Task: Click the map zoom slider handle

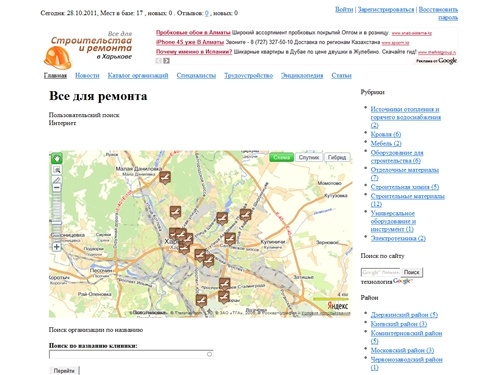Action: pos(57,223)
